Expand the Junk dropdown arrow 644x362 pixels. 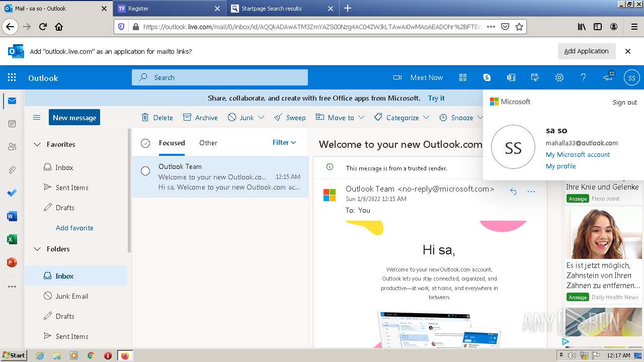pos(261,117)
